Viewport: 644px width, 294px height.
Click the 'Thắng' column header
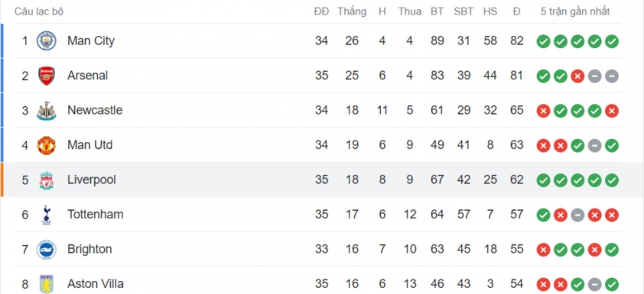coord(352,12)
